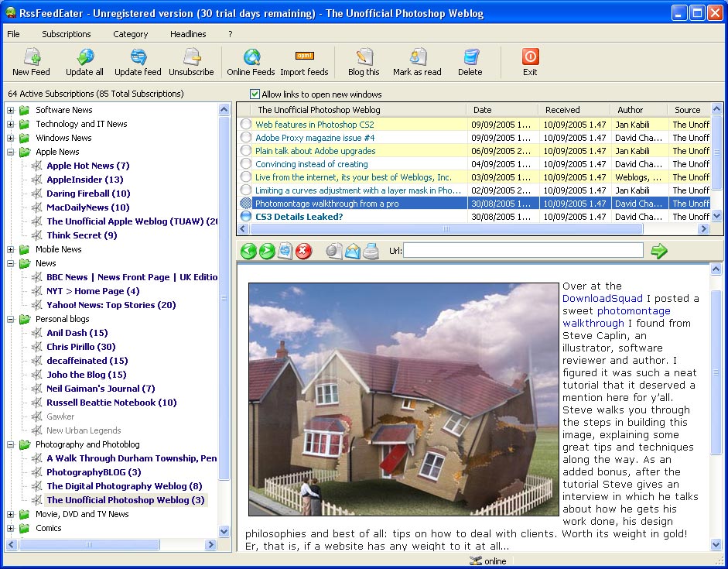728x569 pixels.
Task: Uncheck Allow links to open new windows
Action: pos(255,94)
